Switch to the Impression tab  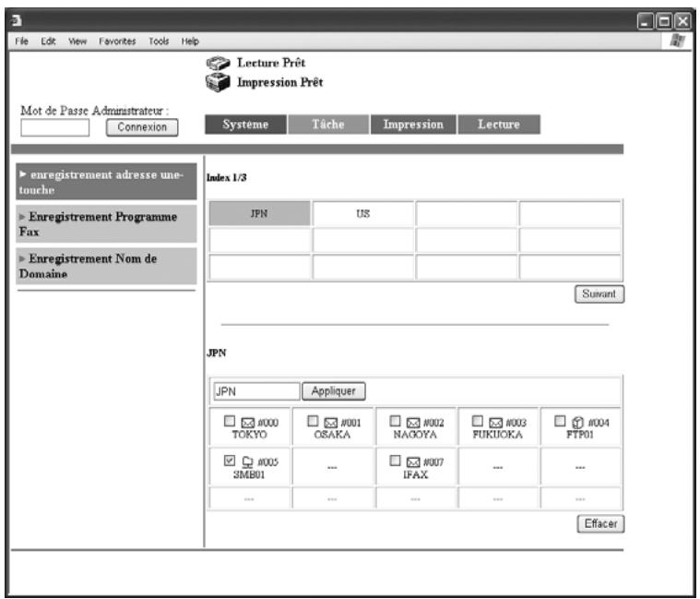point(413,125)
